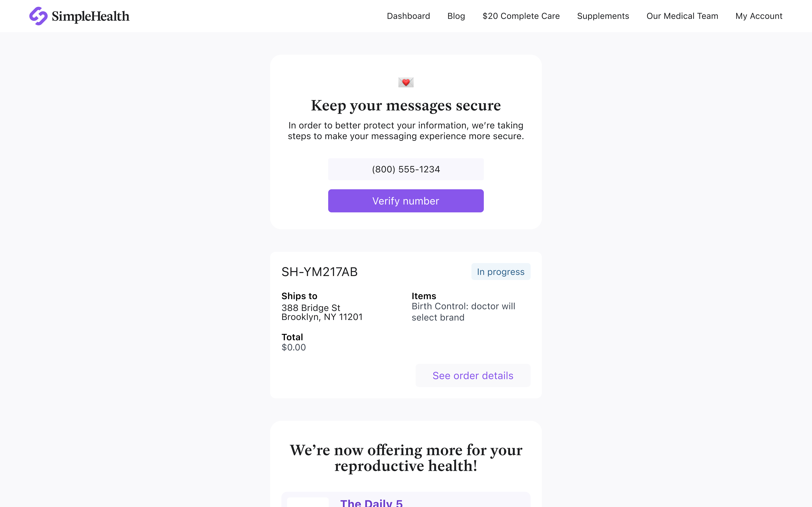The image size is (812, 507).
Task: Click the Daily 5 product thumbnail
Action: coord(308,503)
